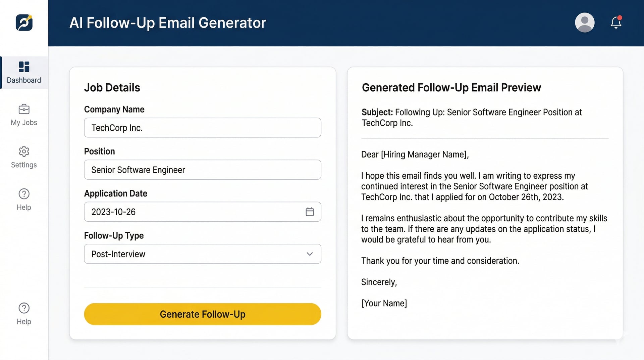Click the Generated Follow-Up Email Preview heading
The image size is (644, 360).
(451, 87)
